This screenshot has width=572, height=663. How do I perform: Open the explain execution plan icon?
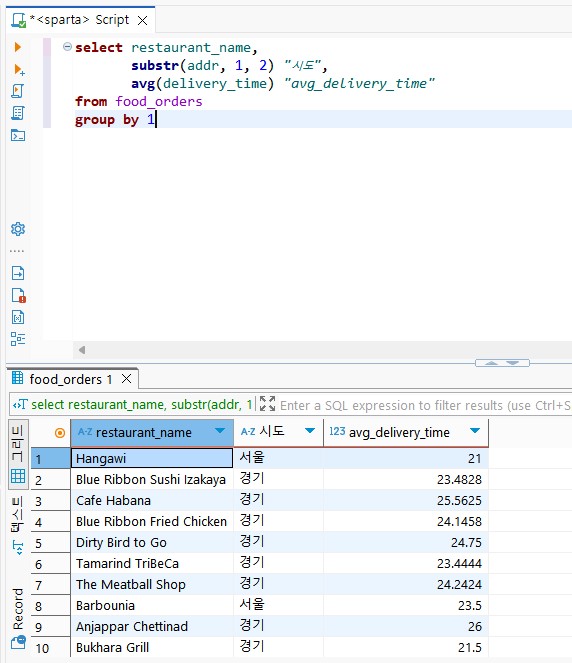(18, 113)
